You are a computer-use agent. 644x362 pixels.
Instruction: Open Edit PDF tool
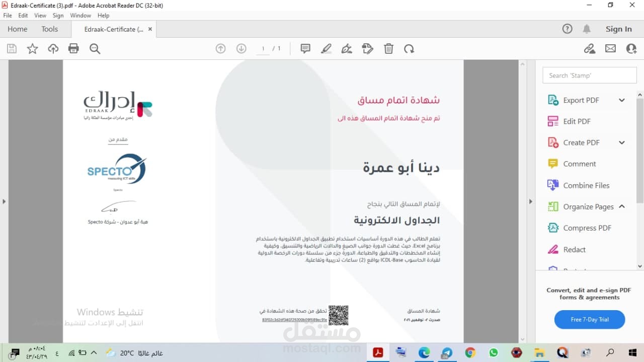coord(569,121)
